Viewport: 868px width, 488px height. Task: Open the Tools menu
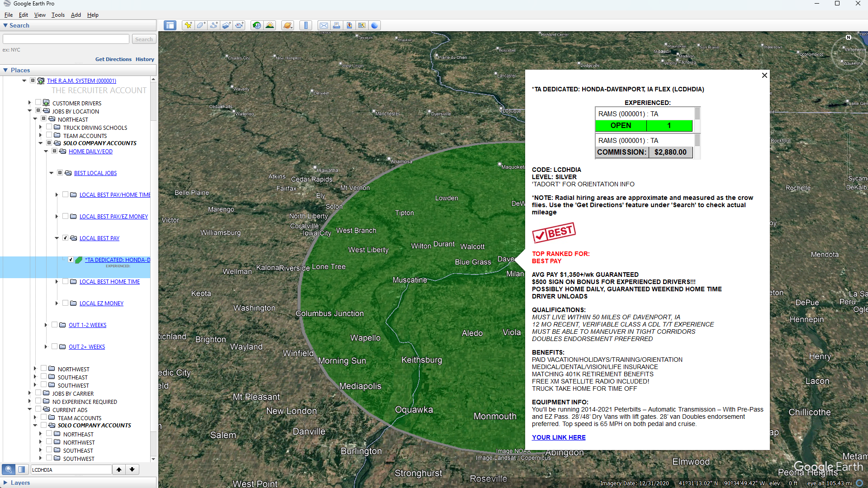[x=58, y=15]
